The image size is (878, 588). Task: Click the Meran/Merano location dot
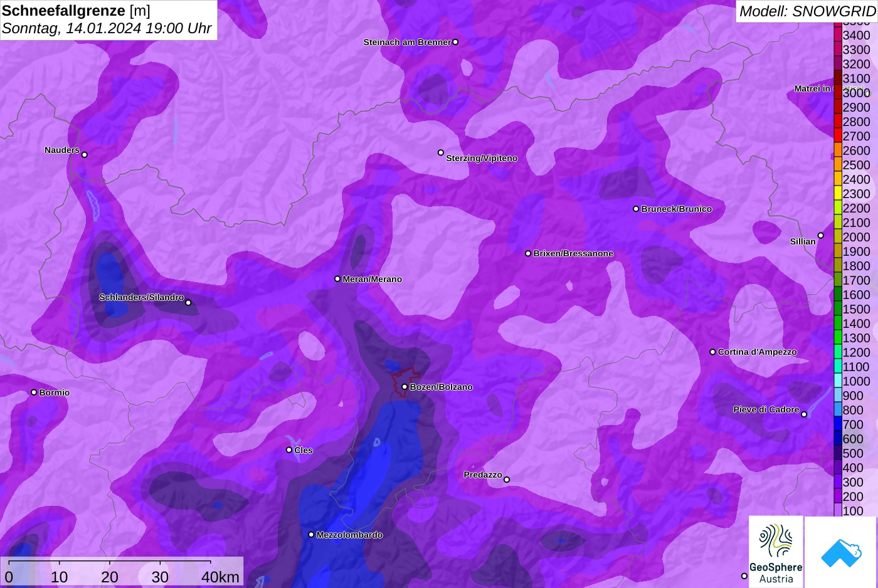click(x=337, y=279)
